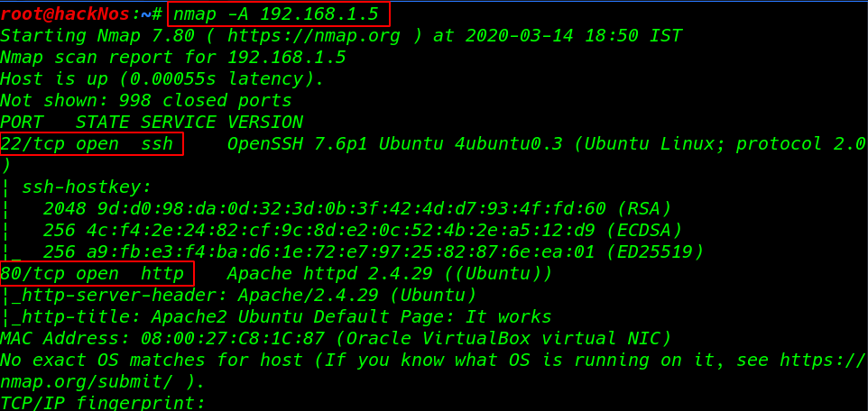Click the http-title Apache2 Default Page line
Viewport: 868px width, 411px height.
(277, 316)
